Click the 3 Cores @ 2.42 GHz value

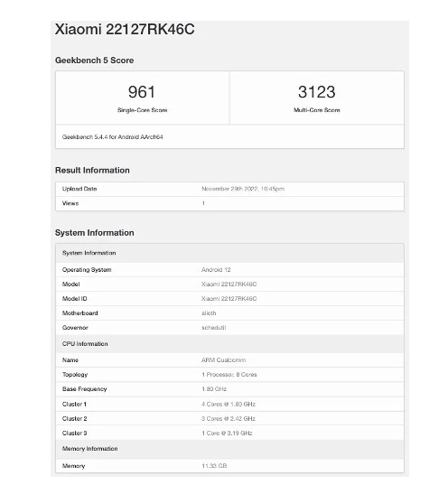pyautogui.click(x=229, y=419)
